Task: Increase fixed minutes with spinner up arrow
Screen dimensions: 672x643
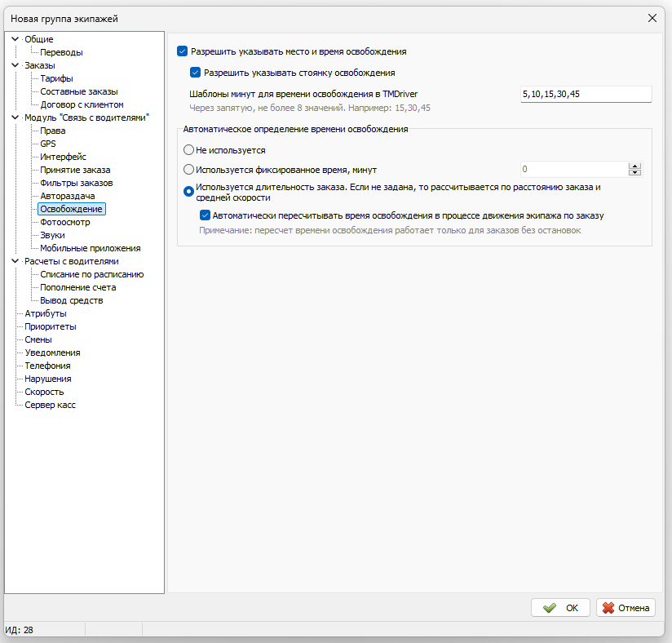Action: click(634, 166)
